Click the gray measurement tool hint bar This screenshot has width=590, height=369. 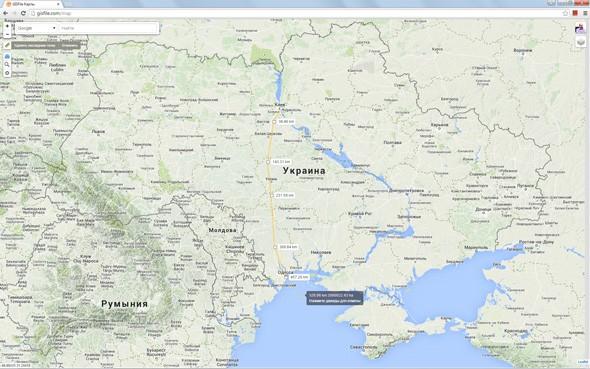point(46,45)
